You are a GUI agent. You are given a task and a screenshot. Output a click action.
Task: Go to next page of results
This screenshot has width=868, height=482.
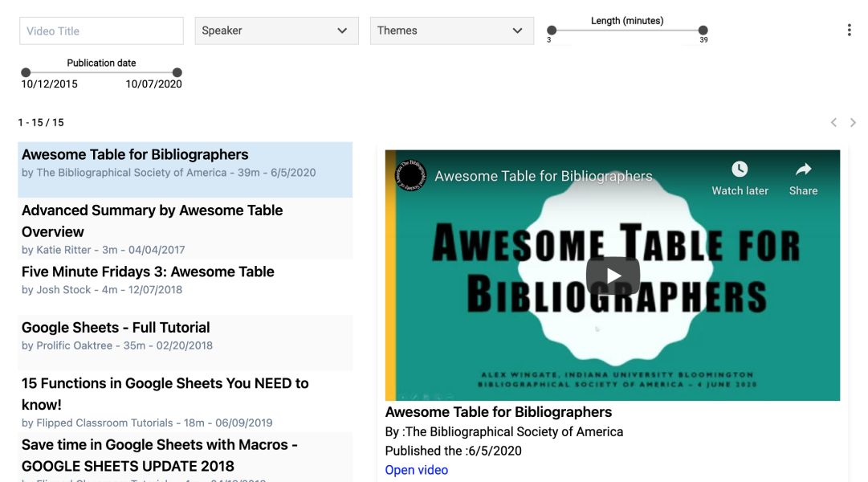[x=853, y=122]
